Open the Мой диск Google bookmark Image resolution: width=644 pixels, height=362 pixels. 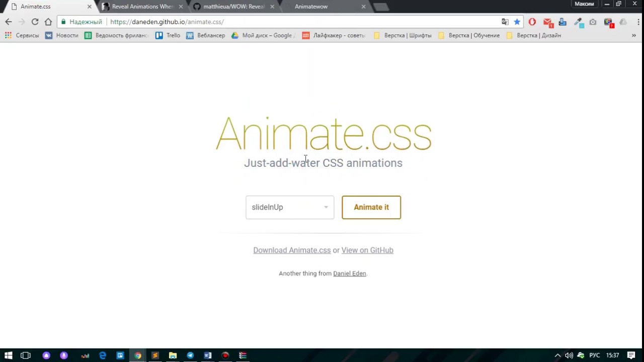point(263,35)
